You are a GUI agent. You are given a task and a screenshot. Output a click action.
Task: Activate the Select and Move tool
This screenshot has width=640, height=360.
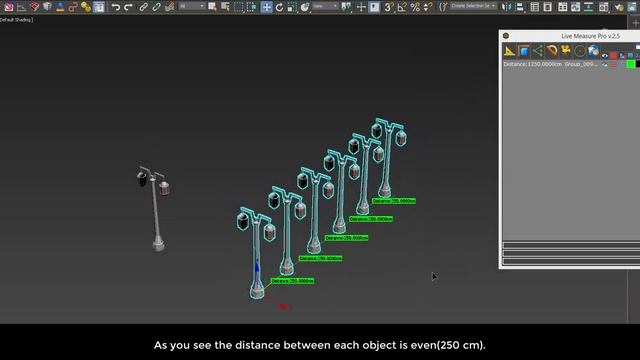266,7
